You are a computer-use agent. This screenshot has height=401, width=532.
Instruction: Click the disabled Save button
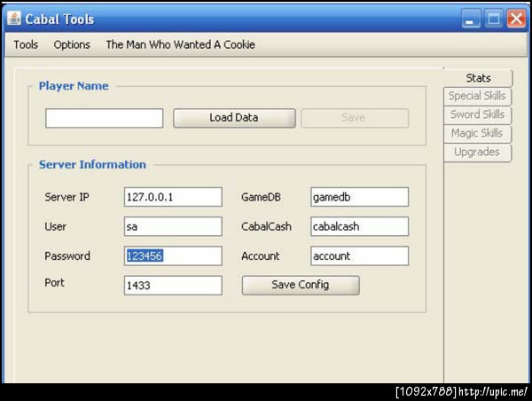355,118
